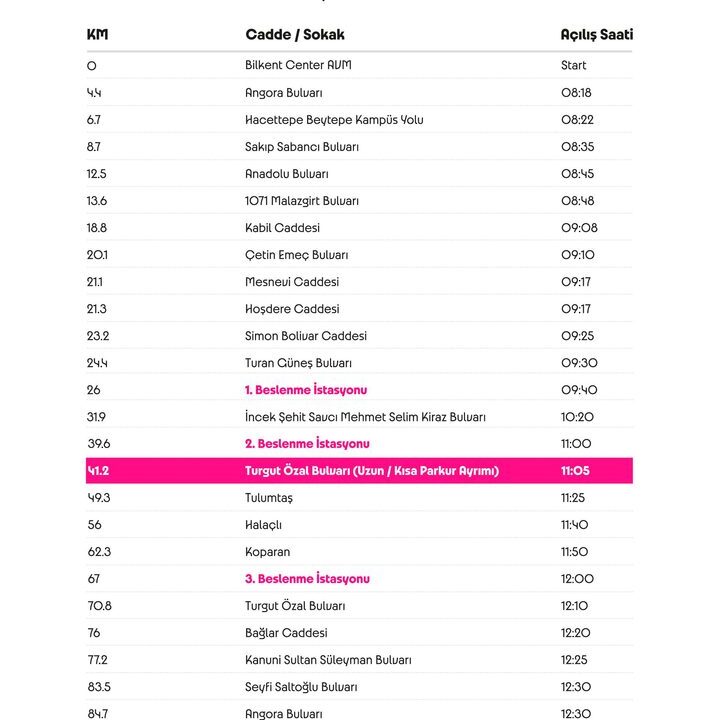The height and width of the screenshot is (720, 720).
Task: Click the Seyfi Saltoğlu Bulvarı entry
Action: tap(301, 687)
